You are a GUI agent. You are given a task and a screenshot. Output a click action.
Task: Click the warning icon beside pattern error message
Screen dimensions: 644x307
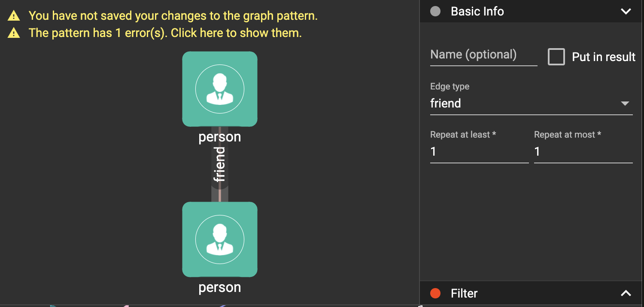pos(14,33)
